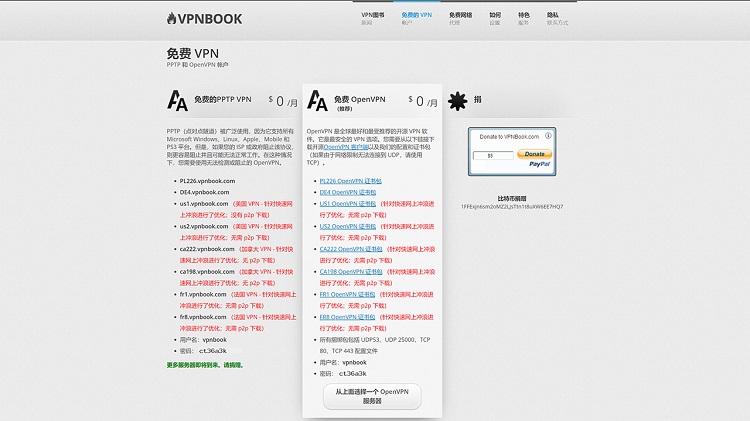The width and height of the screenshot is (750, 421).
Task: Click the 比特币捐赠 heading
Action: [512, 199]
